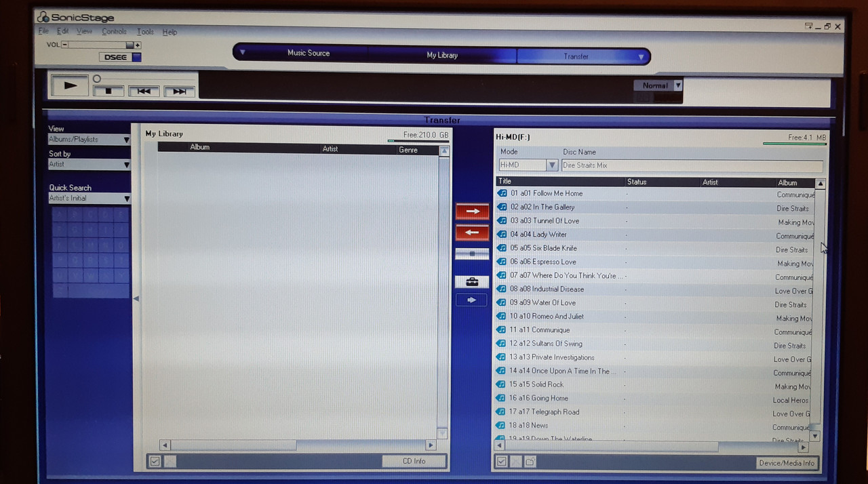Open the Edit menu
Viewport: 868px width, 484px height.
point(62,31)
